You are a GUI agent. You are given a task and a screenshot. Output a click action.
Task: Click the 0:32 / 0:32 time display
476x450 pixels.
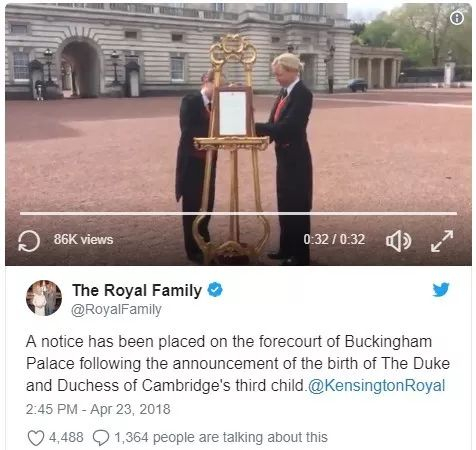click(x=334, y=240)
